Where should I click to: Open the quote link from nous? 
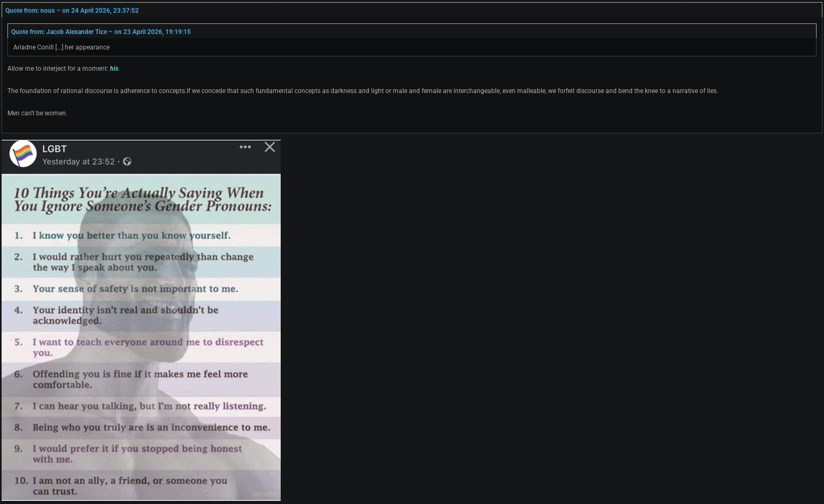point(72,11)
